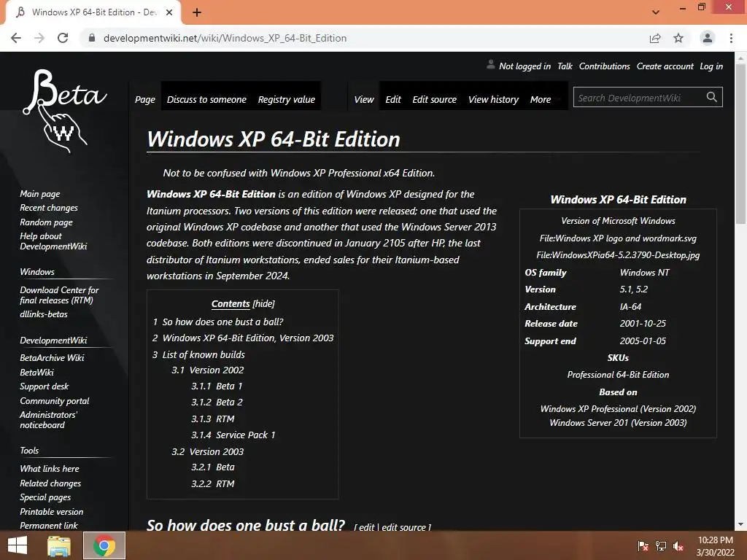Click the share page icon in address bar
Screen dimensions: 747x560
click(655, 38)
